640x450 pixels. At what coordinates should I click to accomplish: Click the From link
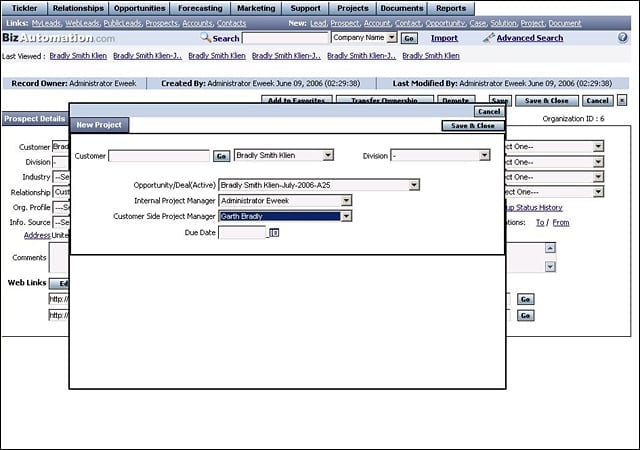tap(561, 223)
